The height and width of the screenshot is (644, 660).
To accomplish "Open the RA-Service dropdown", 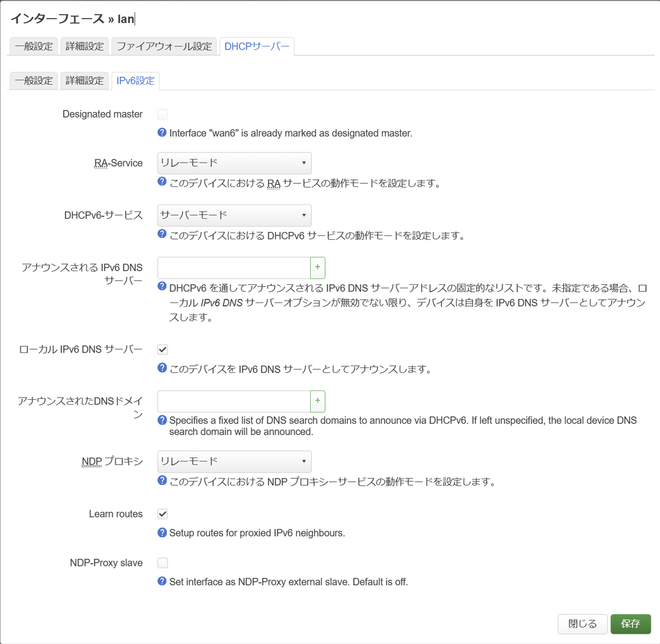I will (234, 163).
